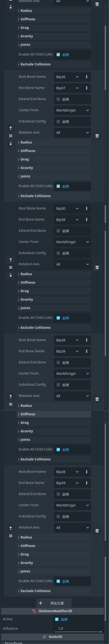Expand the Joints group in Bip30 element
This screenshot has width=109, height=644.
click(x=54, y=308)
